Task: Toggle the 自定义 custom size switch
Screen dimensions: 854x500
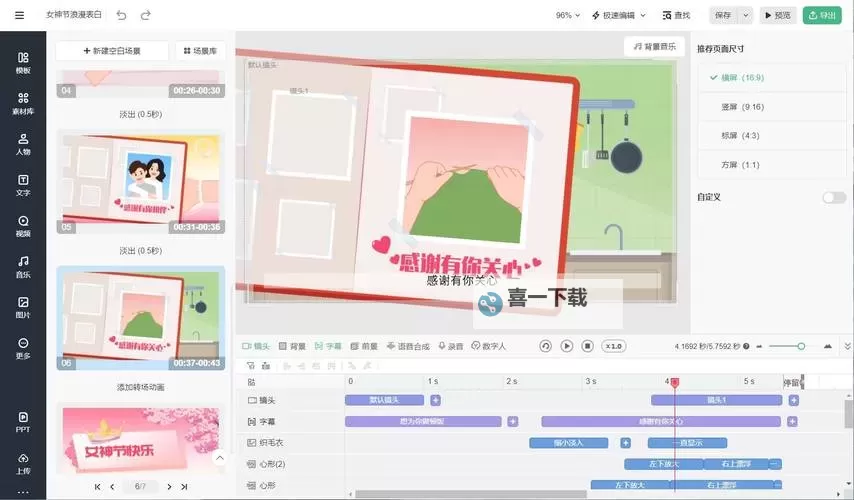Action: [834, 197]
